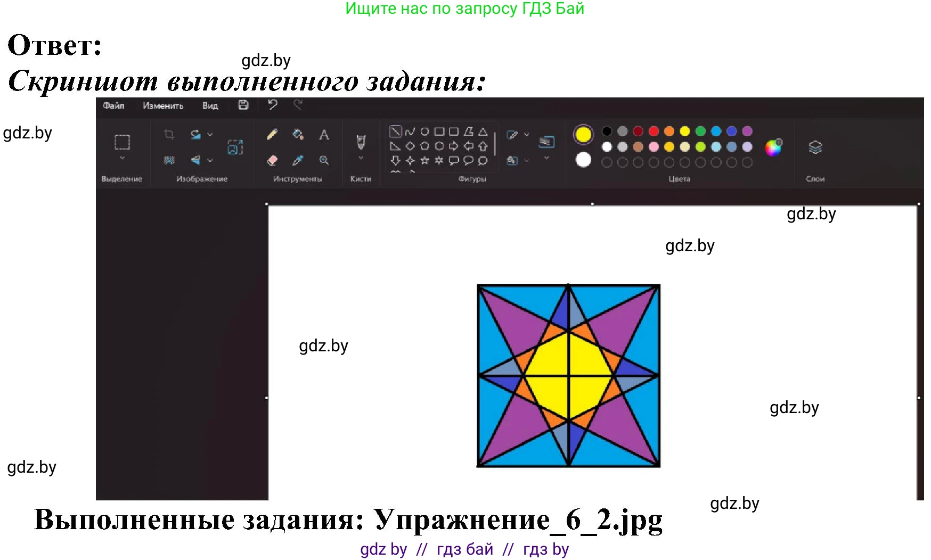
Task: Open the Layers panel
Action: (815, 147)
